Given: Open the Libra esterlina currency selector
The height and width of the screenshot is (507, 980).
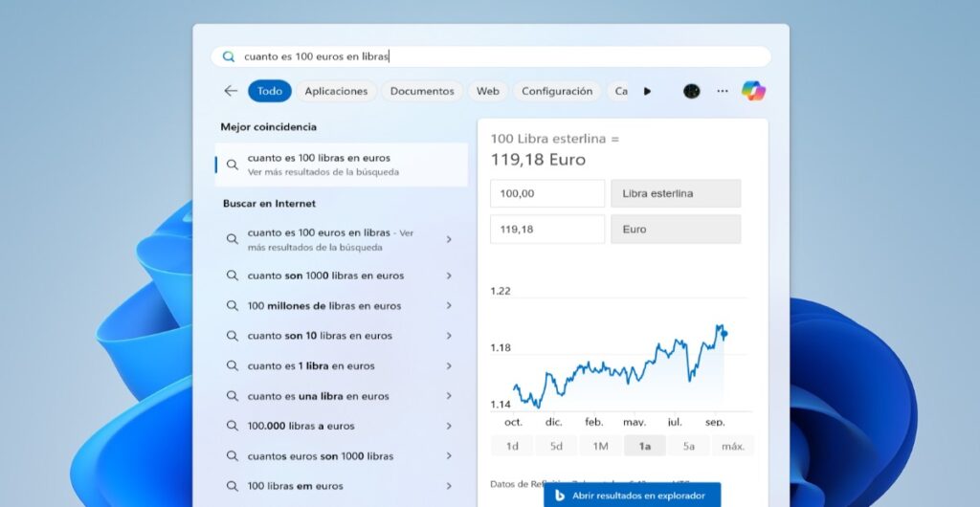Looking at the screenshot, I should pyautogui.click(x=676, y=193).
